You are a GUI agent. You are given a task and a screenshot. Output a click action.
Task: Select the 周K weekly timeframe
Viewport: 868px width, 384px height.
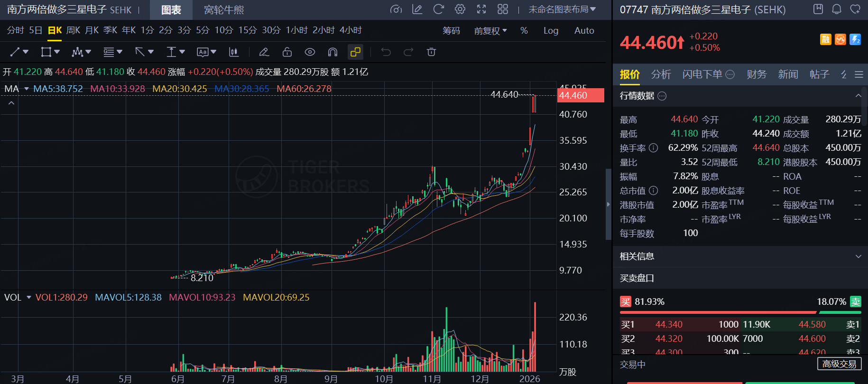[x=73, y=30]
